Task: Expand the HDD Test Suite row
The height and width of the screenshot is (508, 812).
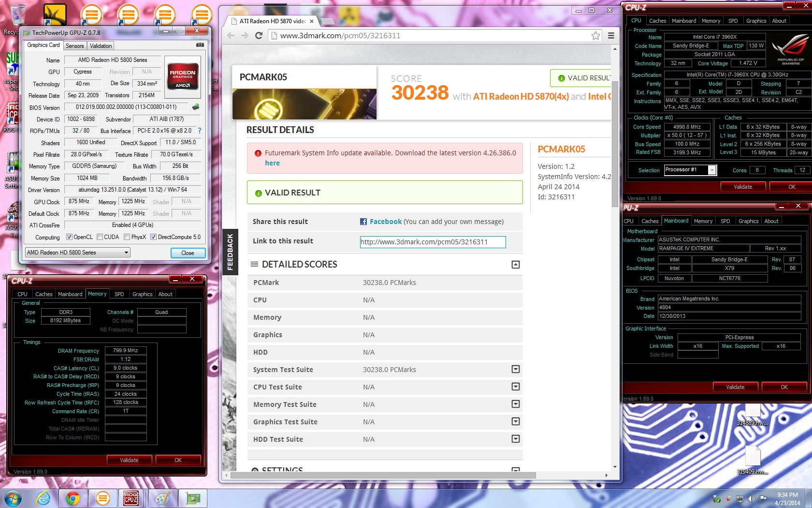Action: pos(516,439)
